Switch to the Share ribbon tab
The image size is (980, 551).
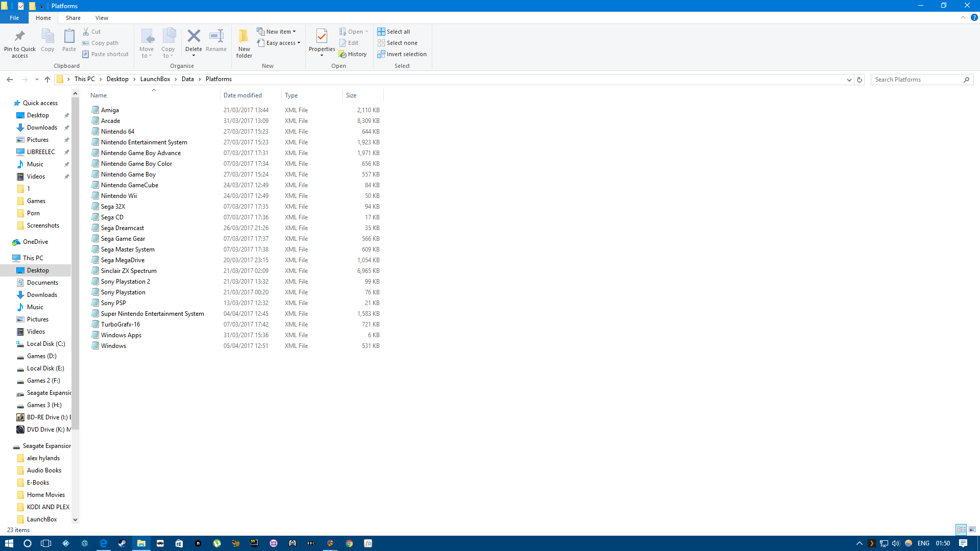tap(73, 18)
